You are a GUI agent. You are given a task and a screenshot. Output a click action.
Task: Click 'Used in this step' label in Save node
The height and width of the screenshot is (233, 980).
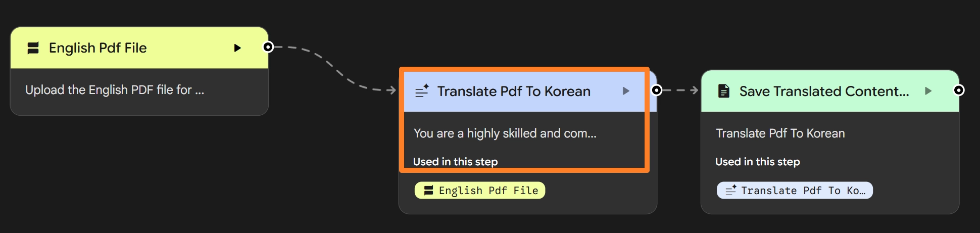[x=757, y=162]
